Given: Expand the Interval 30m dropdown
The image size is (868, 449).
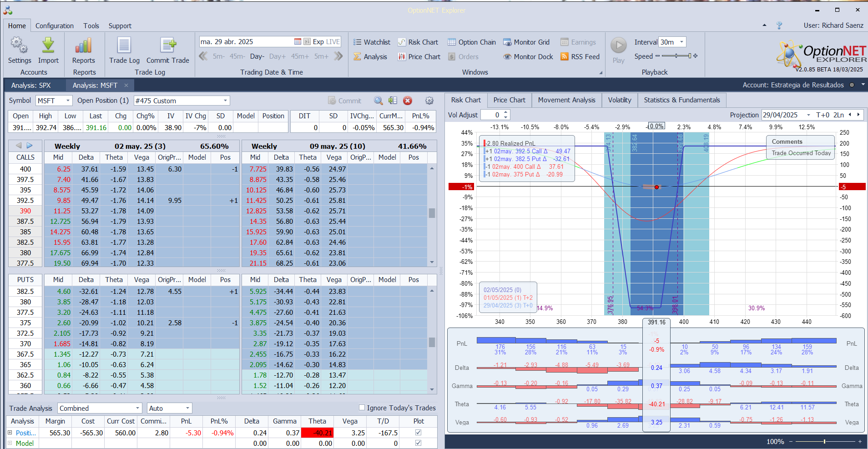Looking at the screenshot, I should (x=681, y=42).
